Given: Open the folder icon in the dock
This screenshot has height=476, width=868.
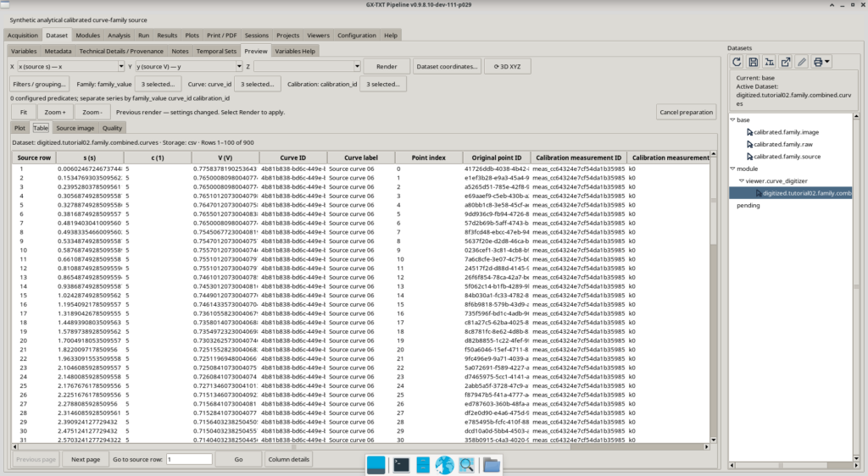Looking at the screenshot, I should tap(491, 465).
